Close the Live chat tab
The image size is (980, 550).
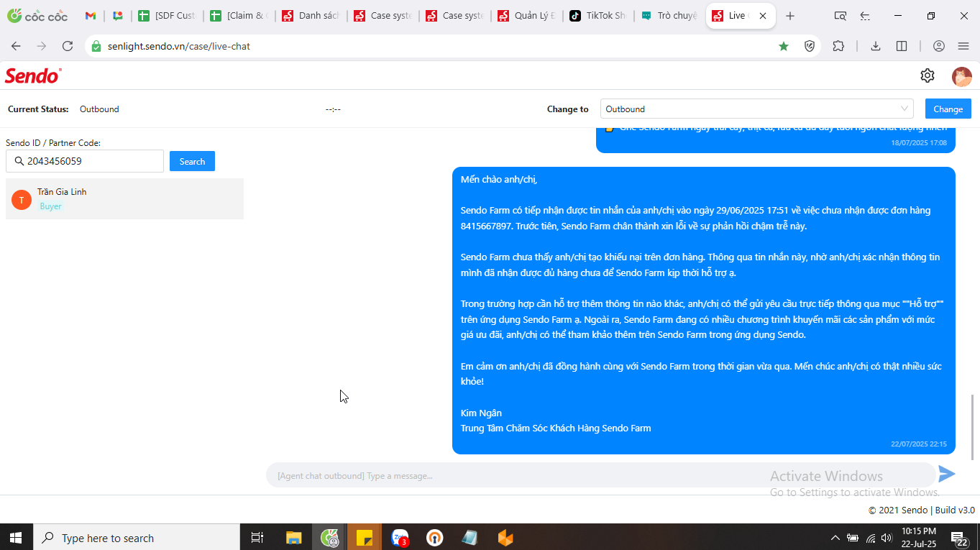(x=763, y=16)
